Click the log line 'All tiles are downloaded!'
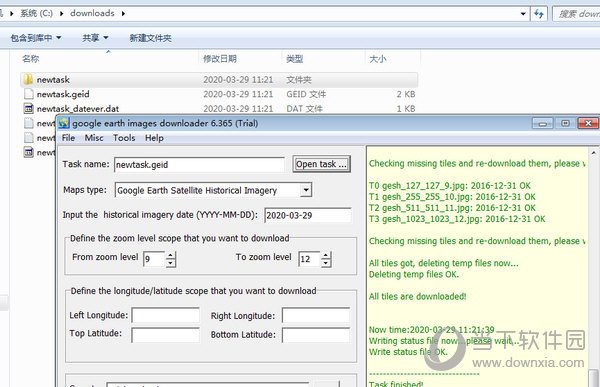Screen dimensions: 600x387 (417, 296)
